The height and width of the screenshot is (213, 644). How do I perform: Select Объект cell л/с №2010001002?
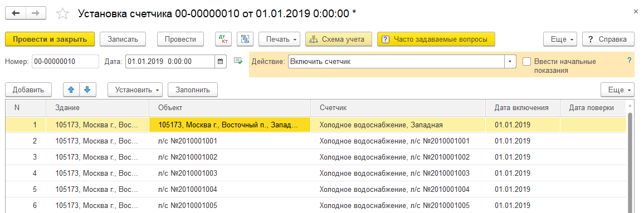pyautogui.click(x=230, y=157)
